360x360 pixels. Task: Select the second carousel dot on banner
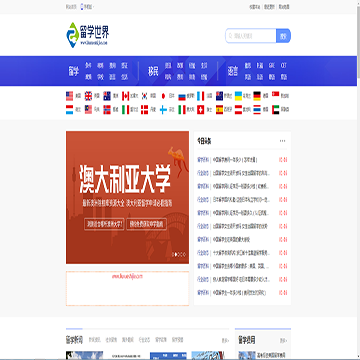[x=177, y=254]
